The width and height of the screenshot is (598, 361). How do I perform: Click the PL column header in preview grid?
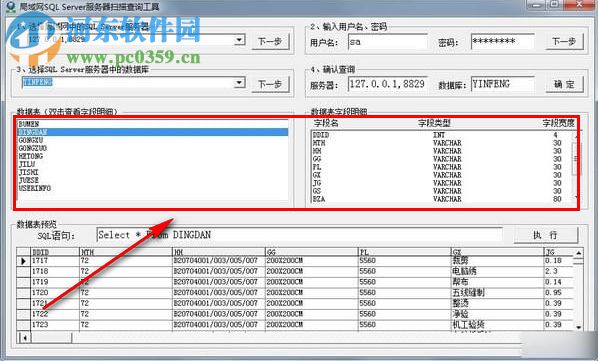coord(405,252)
